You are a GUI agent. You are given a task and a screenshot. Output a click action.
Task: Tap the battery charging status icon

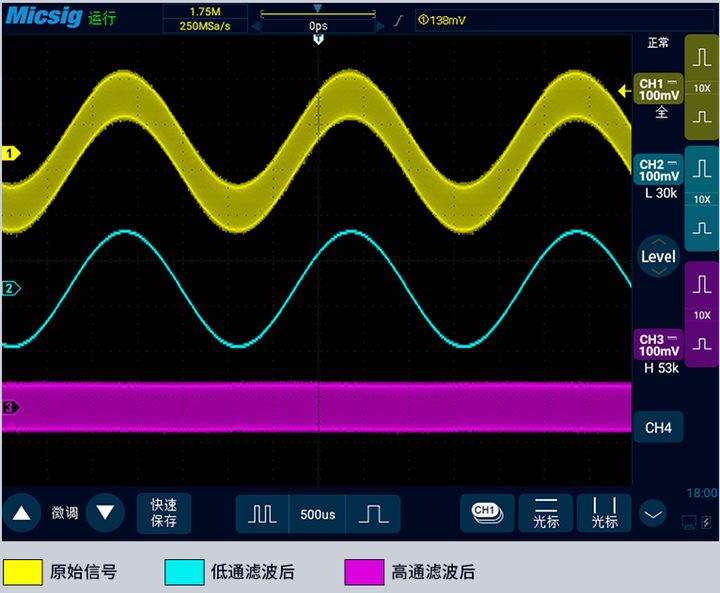[707, 522]
